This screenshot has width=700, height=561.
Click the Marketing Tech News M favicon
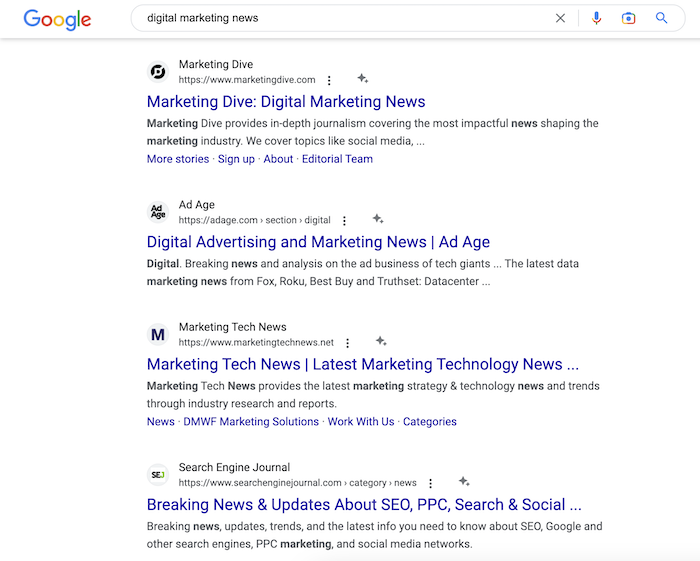point(158,334)
